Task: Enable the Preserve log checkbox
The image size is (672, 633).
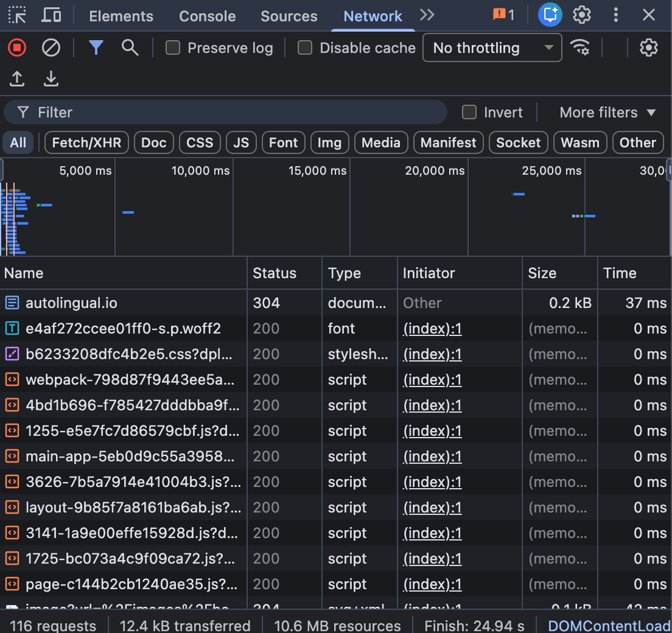Action: pos(173,47)
